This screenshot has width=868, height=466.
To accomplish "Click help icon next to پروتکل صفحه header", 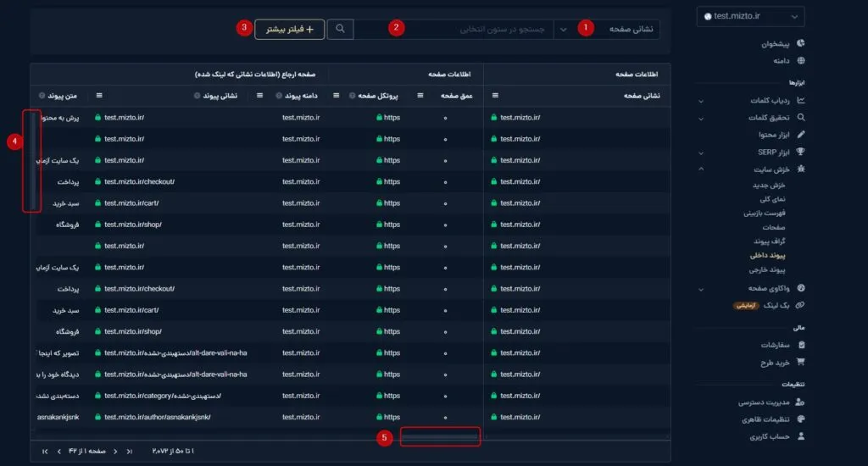I will click(352, 96).
